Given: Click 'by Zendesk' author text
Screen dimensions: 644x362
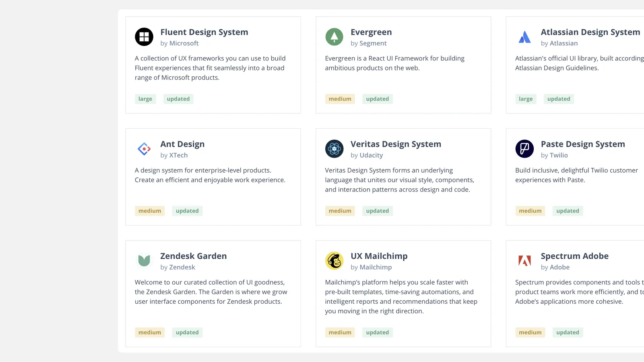Looking at the screenshot, I should pos(178,267).
